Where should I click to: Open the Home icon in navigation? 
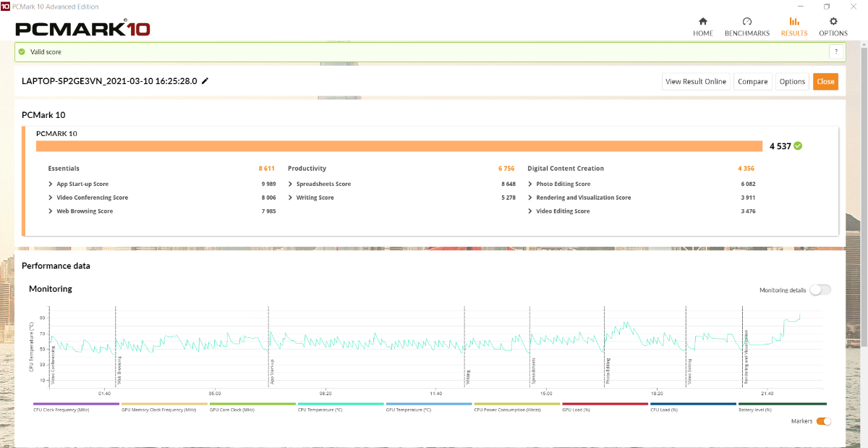(702, 22)
